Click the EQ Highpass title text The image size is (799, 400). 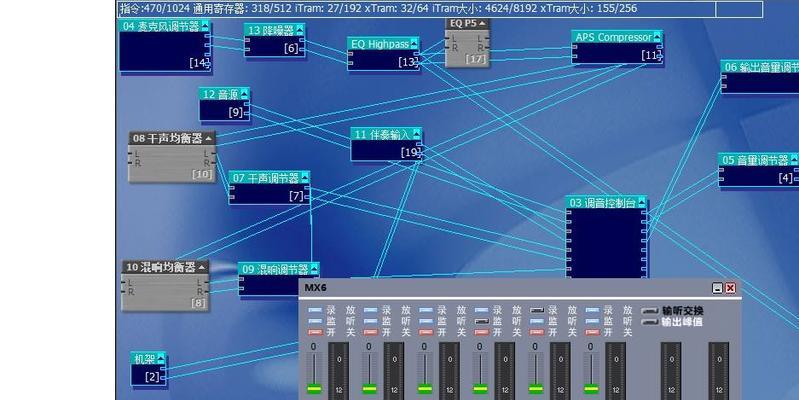(380, 44)
